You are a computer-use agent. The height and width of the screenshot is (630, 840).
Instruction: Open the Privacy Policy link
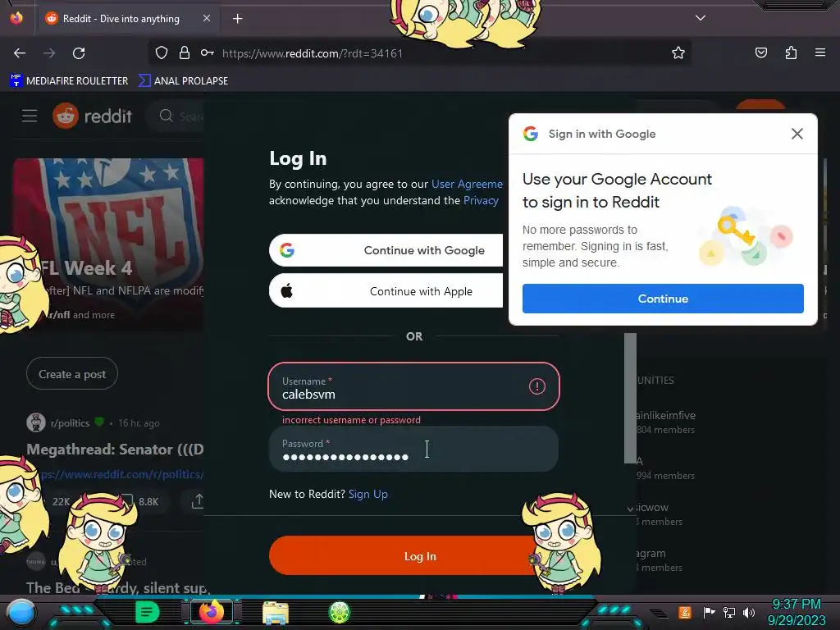tap(481, 200)
